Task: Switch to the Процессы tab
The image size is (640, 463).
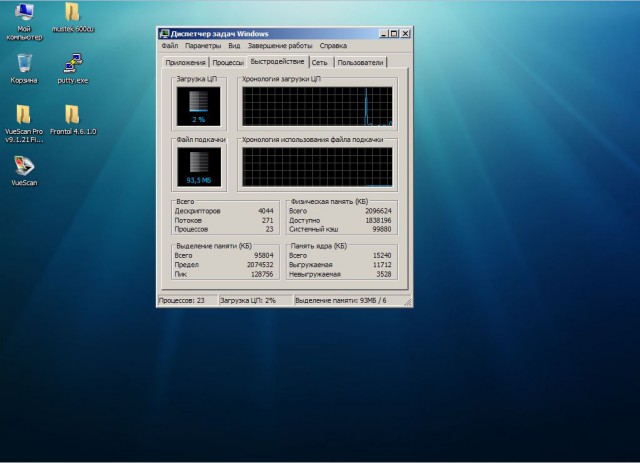Action: (x=228, y=62)
